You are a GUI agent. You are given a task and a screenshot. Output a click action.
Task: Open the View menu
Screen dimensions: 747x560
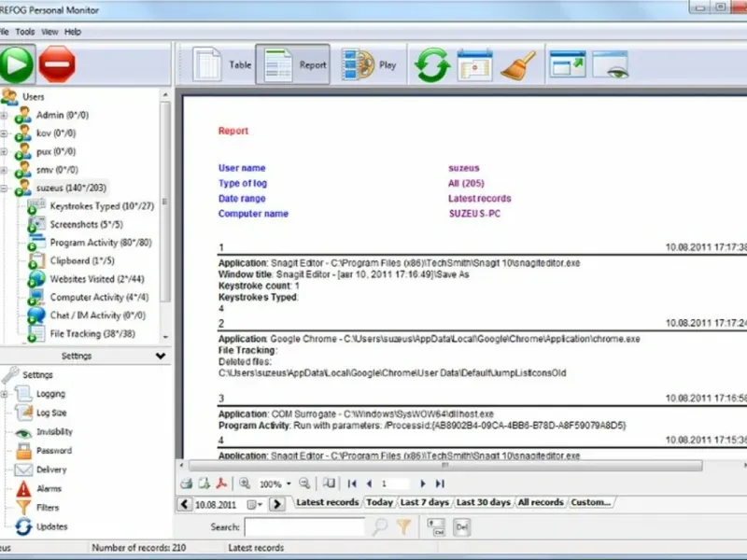[x=49, y=32]
